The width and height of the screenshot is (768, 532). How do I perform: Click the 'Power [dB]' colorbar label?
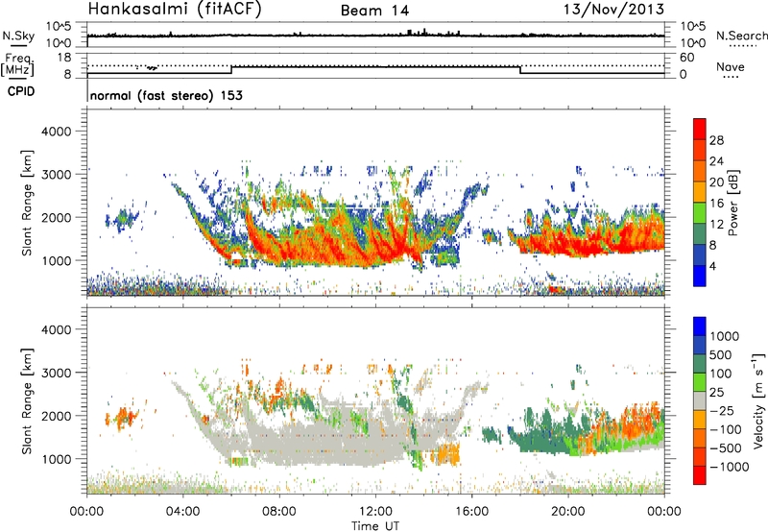click(x=732, y=204)
